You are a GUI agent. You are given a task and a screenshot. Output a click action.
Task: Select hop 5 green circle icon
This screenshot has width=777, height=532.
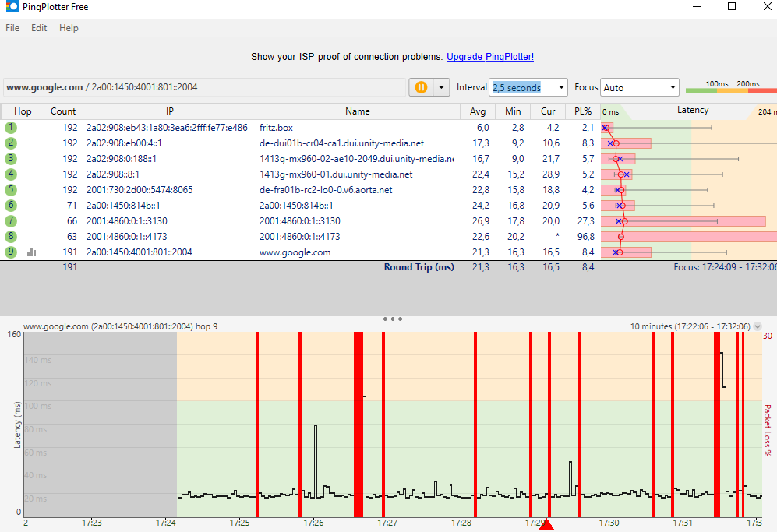point(11,190)
